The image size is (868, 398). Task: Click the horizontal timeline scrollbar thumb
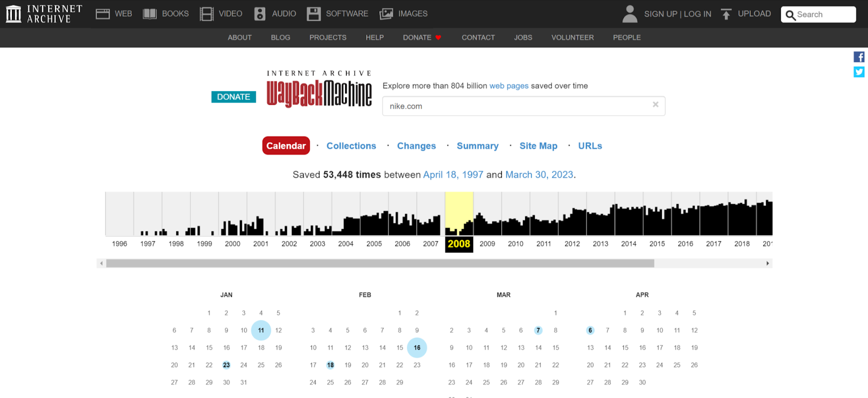click(380, 263)
